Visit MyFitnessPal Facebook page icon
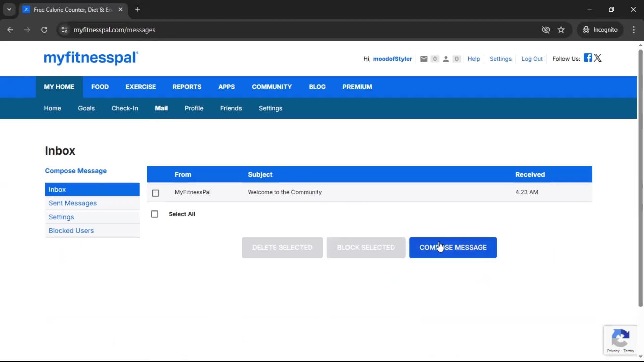 (x=588, y=58)
